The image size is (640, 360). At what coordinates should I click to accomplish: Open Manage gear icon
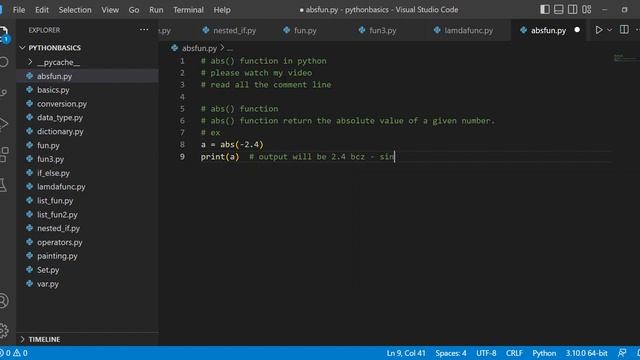4,330
